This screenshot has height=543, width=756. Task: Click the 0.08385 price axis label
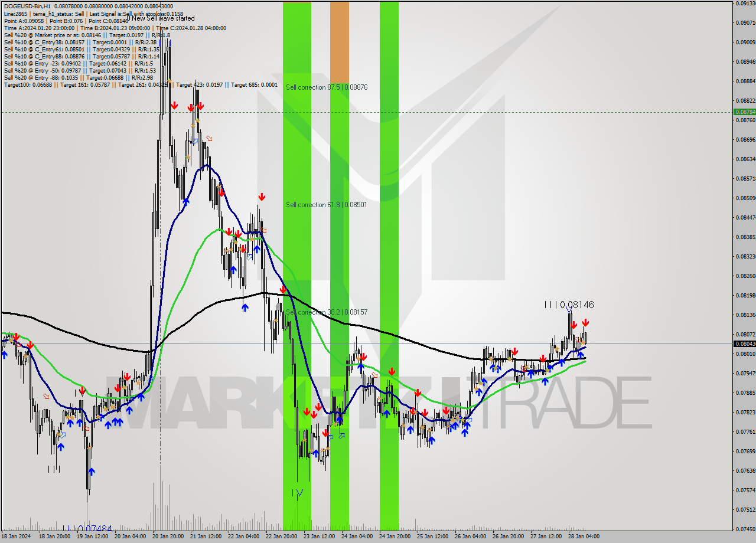click(x=745, y=237)
